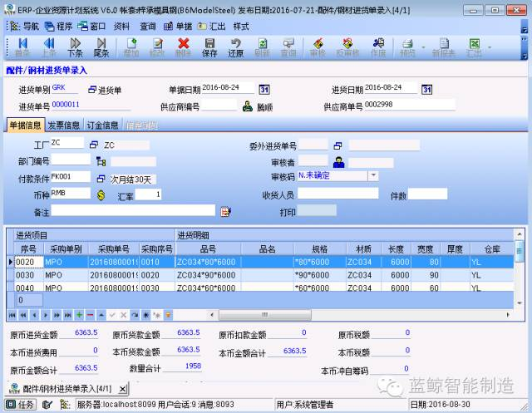This screenshot has width=532, height=413.
Task: Click the 委外进货单号 lookup icon
Action: tap(337, 145)
